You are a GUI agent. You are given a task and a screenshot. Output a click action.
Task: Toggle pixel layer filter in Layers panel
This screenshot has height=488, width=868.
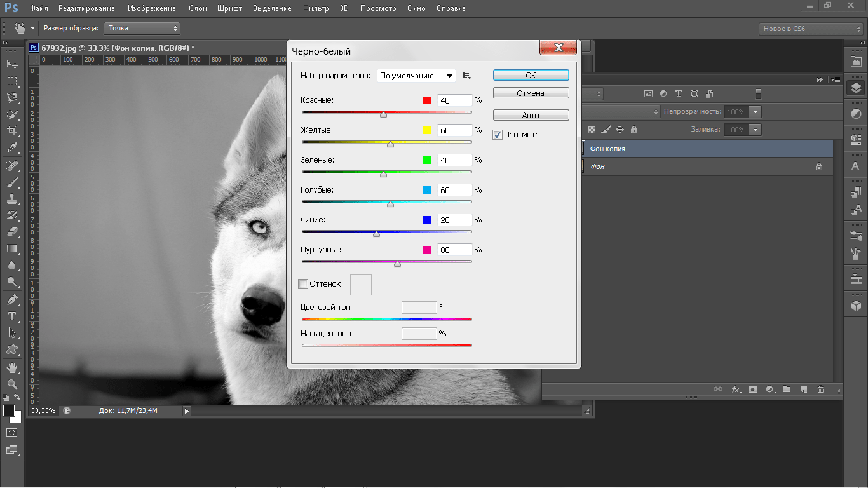[x=648, y=93]
